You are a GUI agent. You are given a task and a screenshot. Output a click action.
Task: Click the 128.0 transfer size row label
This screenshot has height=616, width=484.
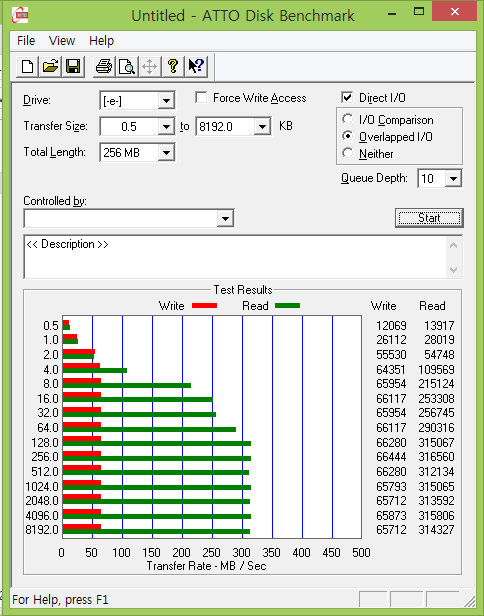(x=45, y=442)
